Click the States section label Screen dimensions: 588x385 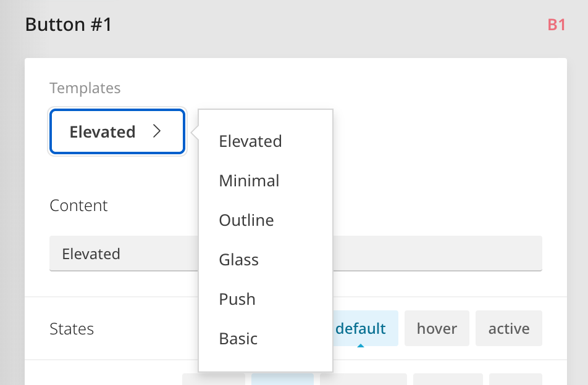[72, 328]
